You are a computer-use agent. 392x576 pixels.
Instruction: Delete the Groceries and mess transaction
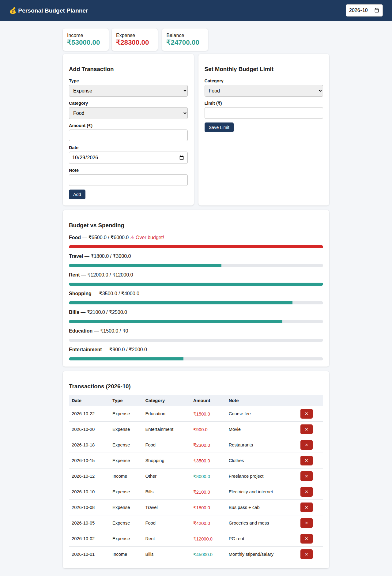pyautogui.click(x=306, y=523)
